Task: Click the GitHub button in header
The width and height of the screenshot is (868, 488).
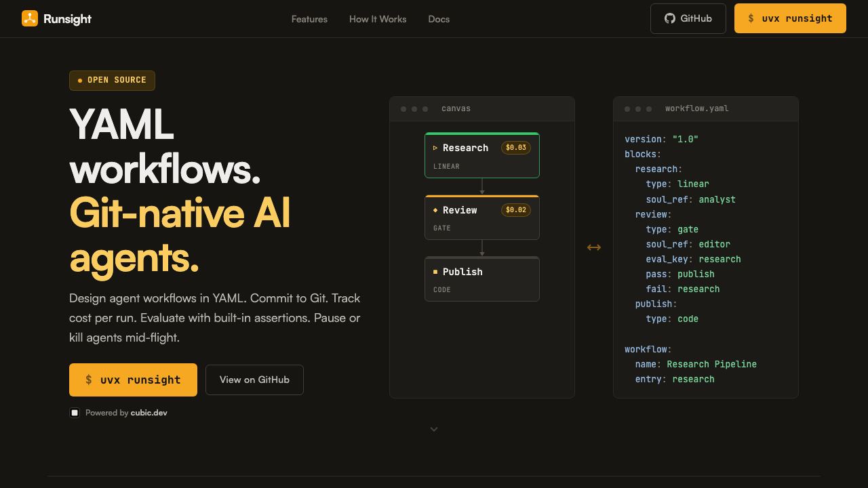Action: point(688,18)
